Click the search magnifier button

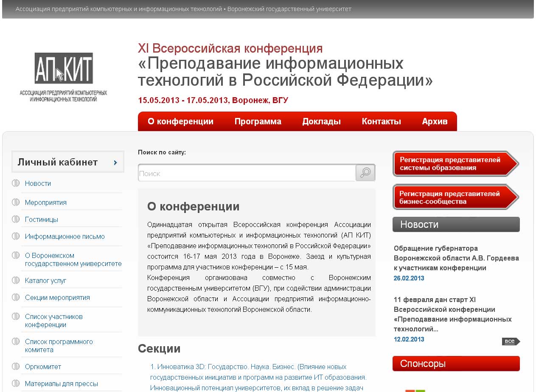(365, 173)
